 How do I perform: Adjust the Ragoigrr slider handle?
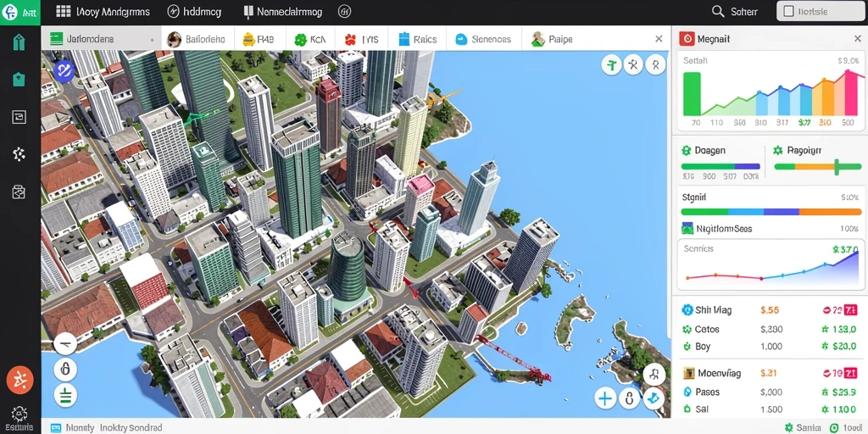point(837,167)
